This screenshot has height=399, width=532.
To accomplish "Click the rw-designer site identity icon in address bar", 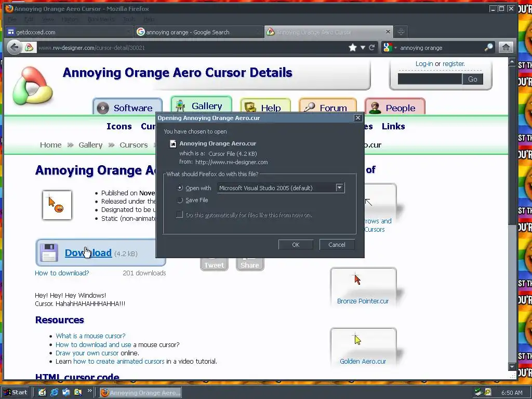I will pyautogui.click(x=29, y=47).
